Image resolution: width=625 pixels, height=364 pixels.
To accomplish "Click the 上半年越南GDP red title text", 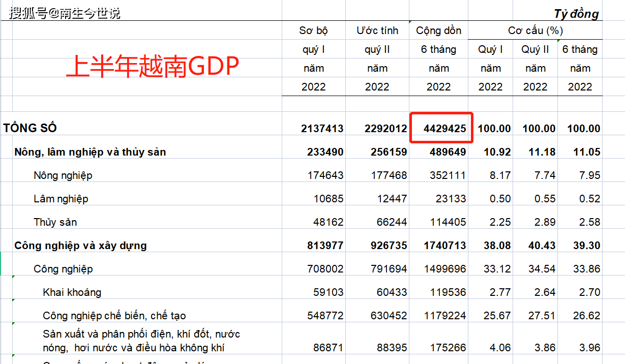I will point(153,65).
